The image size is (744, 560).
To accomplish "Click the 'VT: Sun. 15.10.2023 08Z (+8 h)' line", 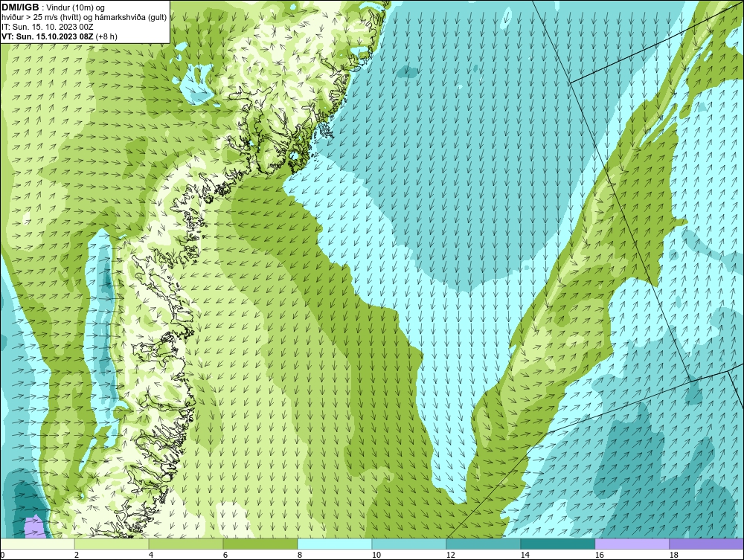I will tap(60, 36).
